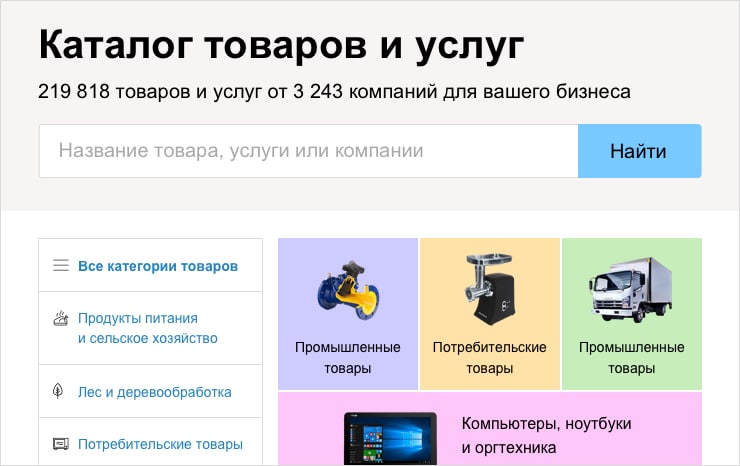Click the leaf icon beside Лес и деревообработка
Screen dimensions: 740x466
59,392
